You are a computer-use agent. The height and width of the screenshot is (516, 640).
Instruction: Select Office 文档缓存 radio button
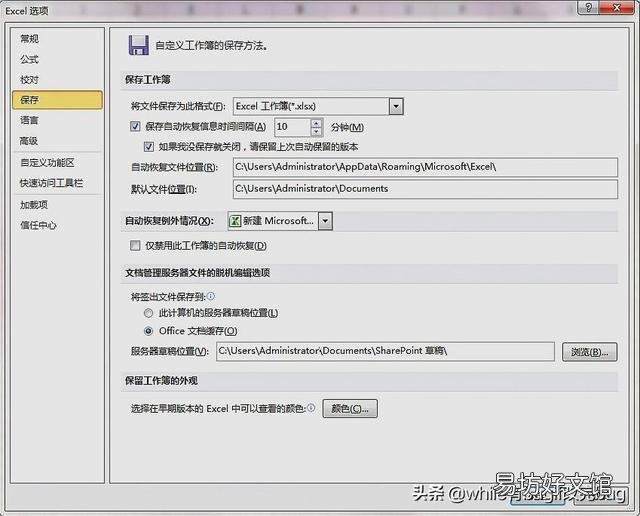point(149,331)
